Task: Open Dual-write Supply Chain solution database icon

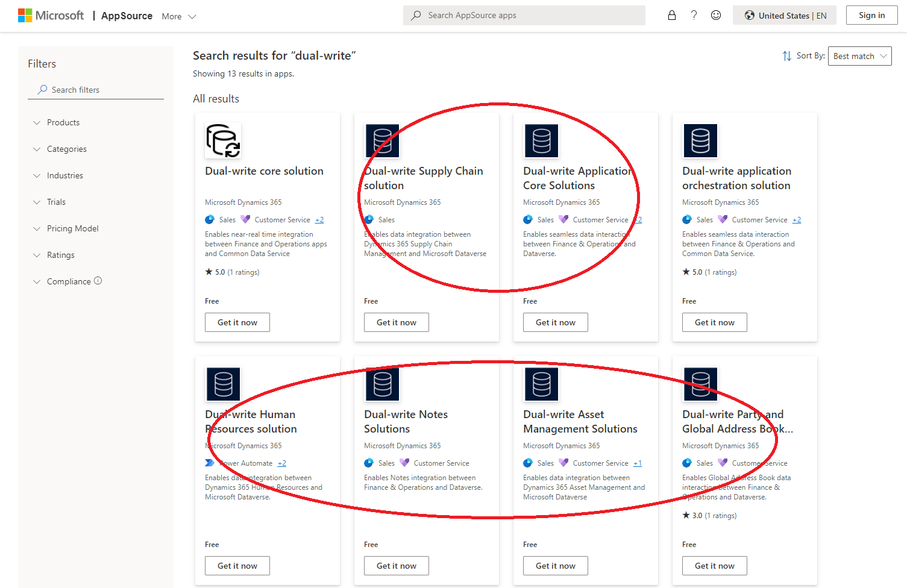Action: tap(383, 140)
